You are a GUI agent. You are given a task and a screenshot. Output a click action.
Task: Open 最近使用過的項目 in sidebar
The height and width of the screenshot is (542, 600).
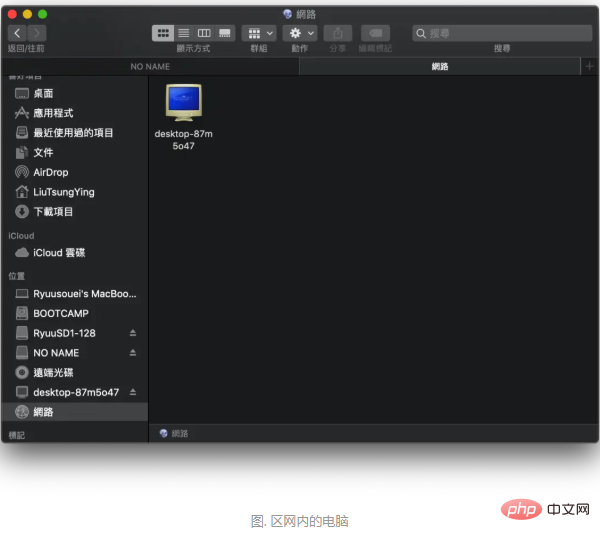tap(75, 133)
